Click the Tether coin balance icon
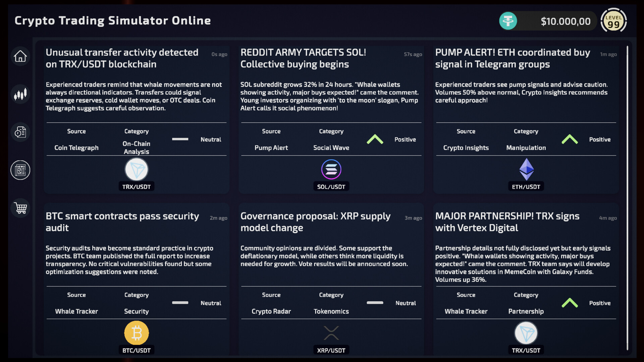 coord(508,21)
